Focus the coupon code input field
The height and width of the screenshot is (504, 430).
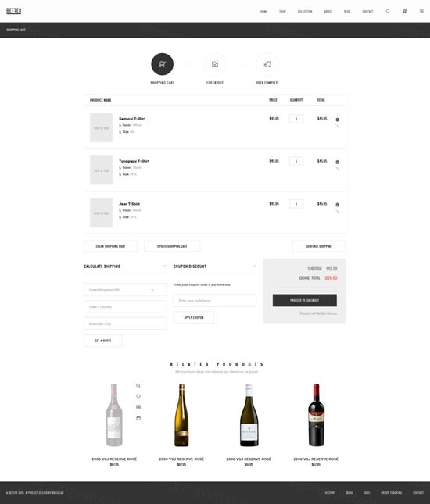tap(215, 300)
